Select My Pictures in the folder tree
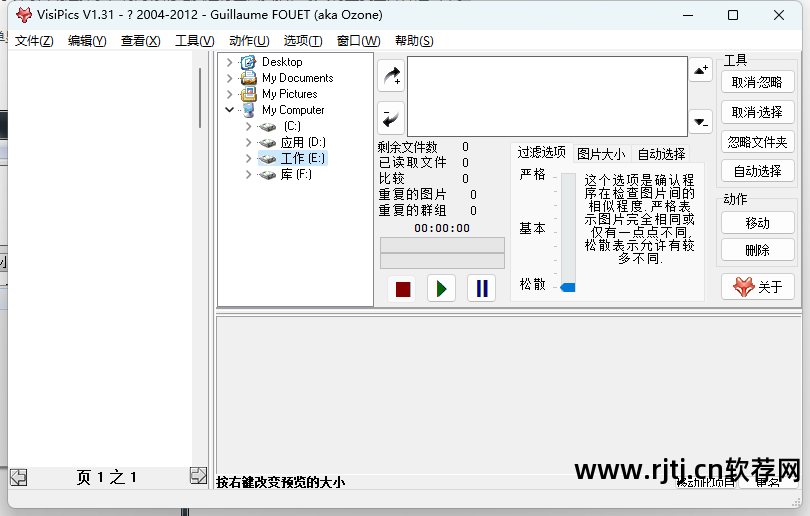The image size is (810, 516). tap(290, 94)
